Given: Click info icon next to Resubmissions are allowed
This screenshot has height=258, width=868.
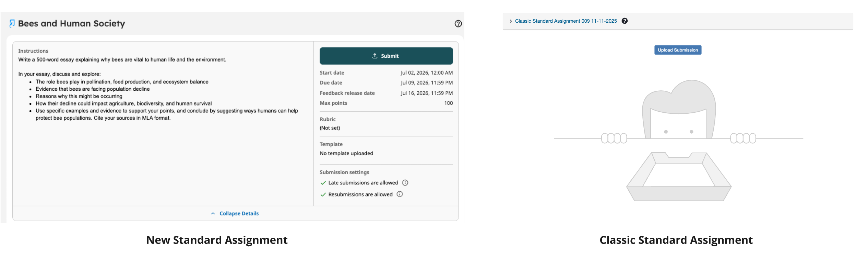Looking at the screenshot, I should click(400, 194).
